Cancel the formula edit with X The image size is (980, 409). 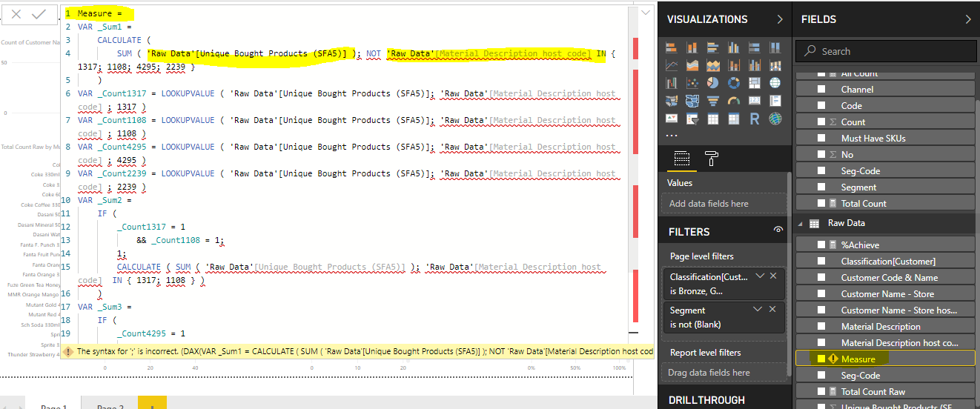tap(16, 14)
